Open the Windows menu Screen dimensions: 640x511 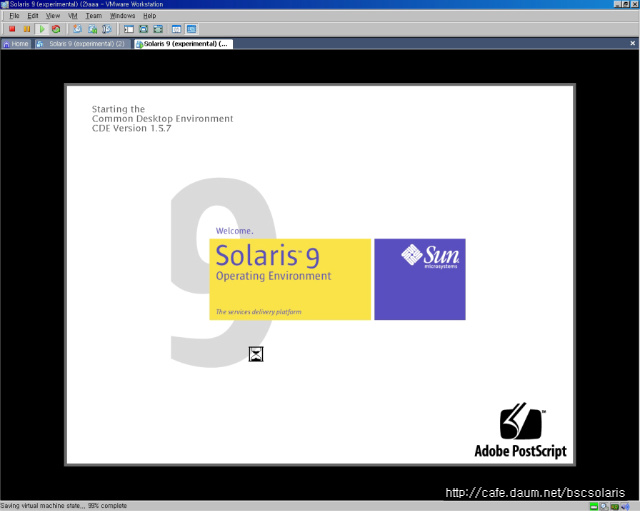[122, 16]
